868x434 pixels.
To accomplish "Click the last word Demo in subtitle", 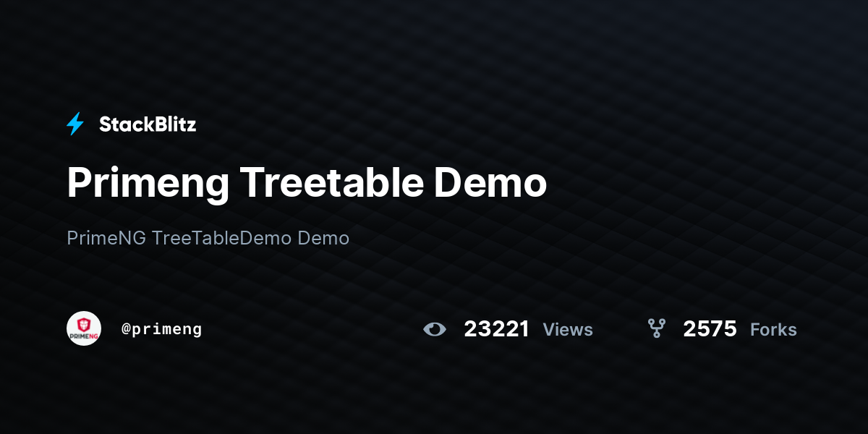I will pyautogui.click(x=323, y=238).
